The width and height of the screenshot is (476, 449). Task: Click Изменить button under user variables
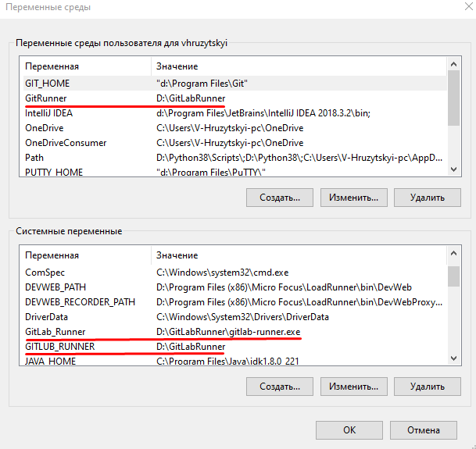(353, 198)
